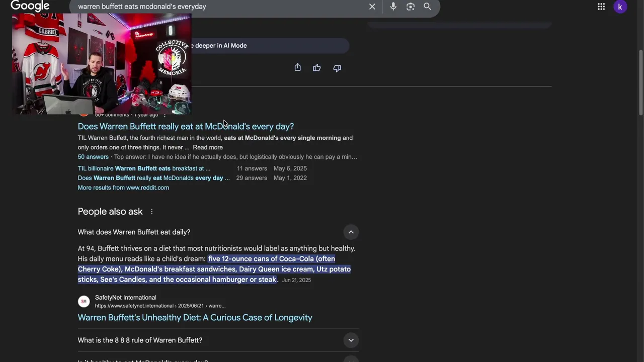The image size is (644, 362).
Task: Open 'Does Warren Buffett really eat McDonalds every day ...' sublink
Action: (154, 178)
